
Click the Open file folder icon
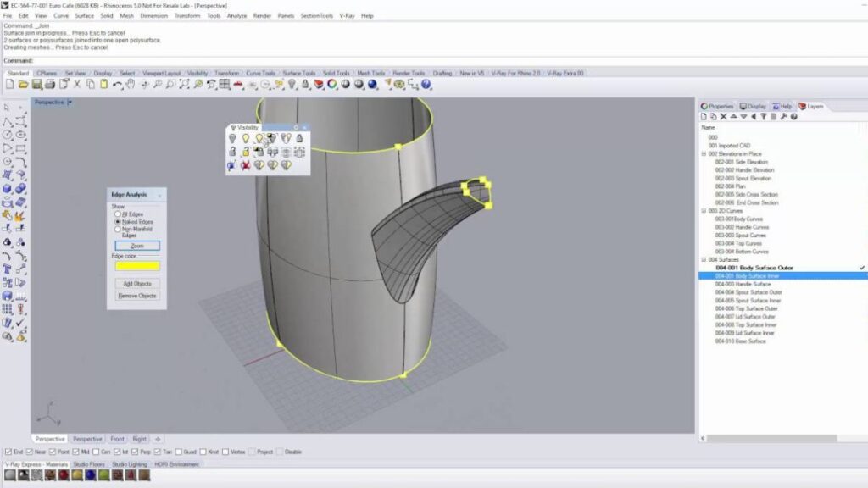(23, 85)
